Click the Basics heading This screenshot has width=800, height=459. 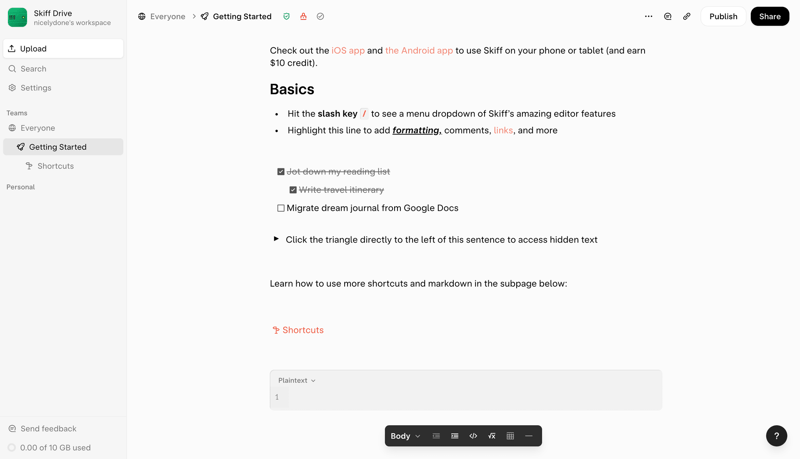pyautogui.click(x=292, y=89)
